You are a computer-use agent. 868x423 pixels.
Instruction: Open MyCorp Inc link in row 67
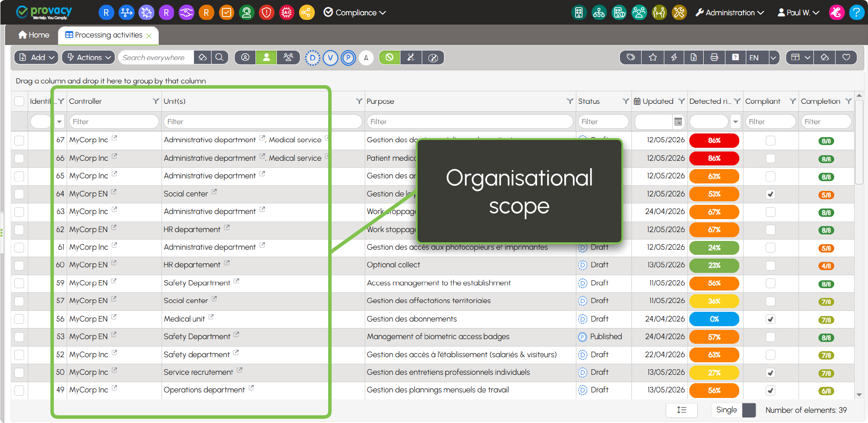[x=88, y=140]
